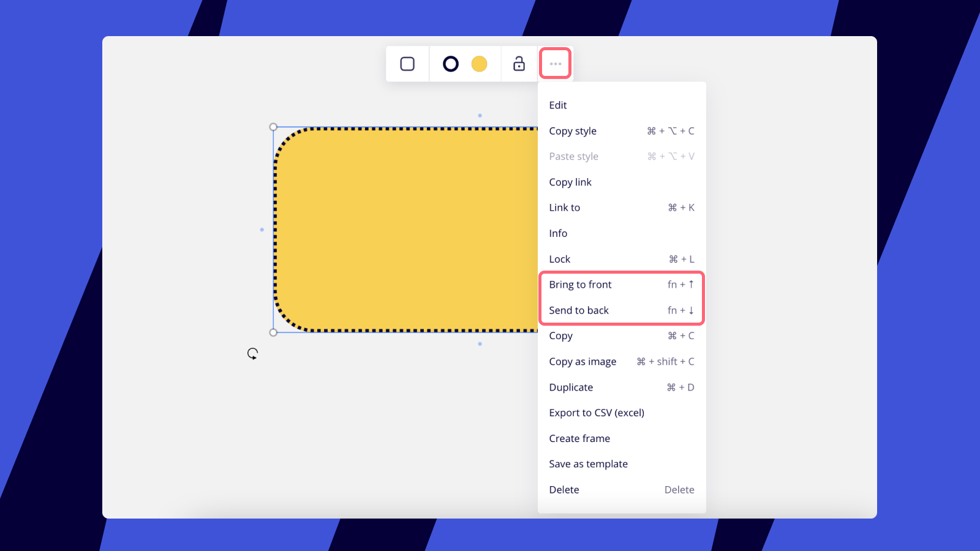Click the lock icon in the toolbar
This screenshot has width=980, height=551.
tap(519, 63)
